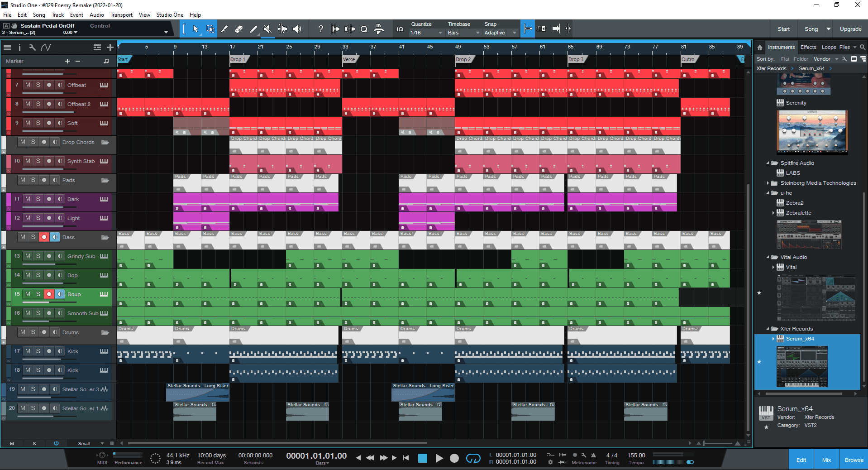Collapse the Spitfire Audio folder
Viewport: 868px width, 470px height.
click(768, 163)
